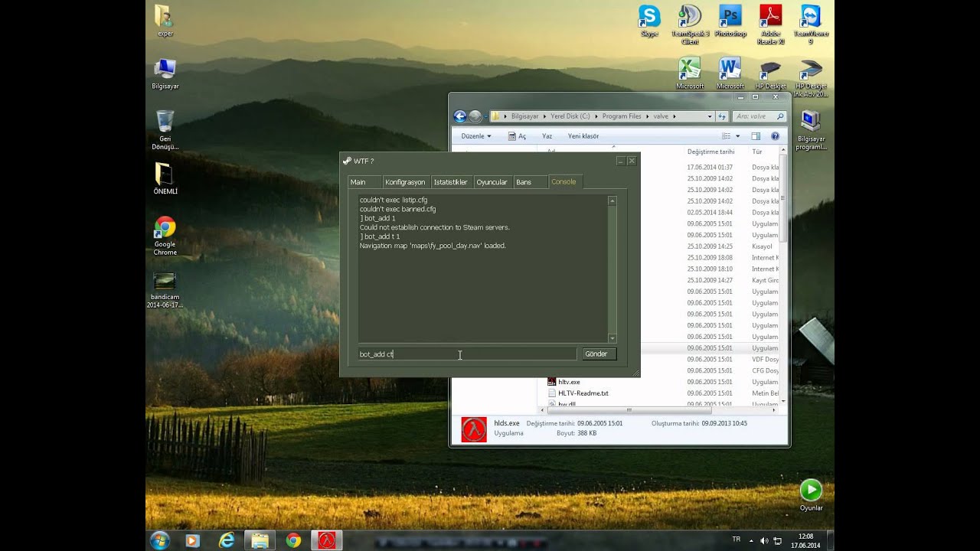This screenshot has width=980, height=551.
Task: Select the Geri Dönüşüm recycle bin
Action: point(165,130)
